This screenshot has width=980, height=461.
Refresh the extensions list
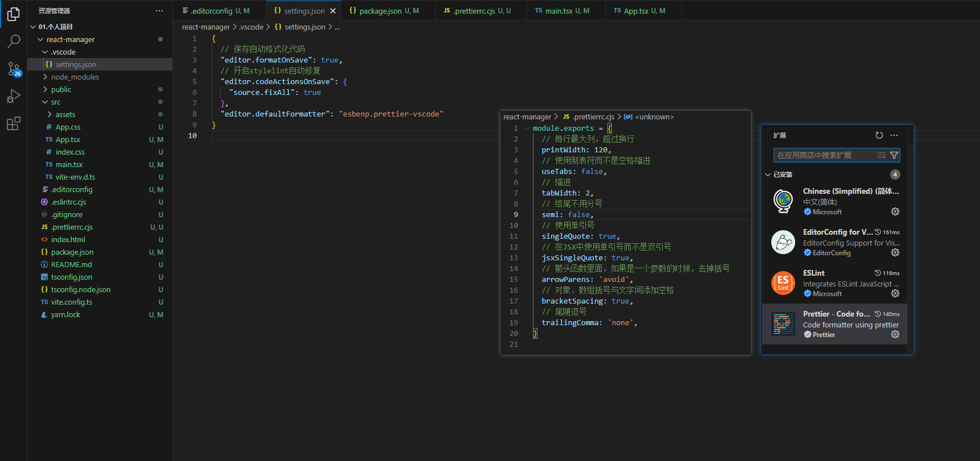pos(879,135)
